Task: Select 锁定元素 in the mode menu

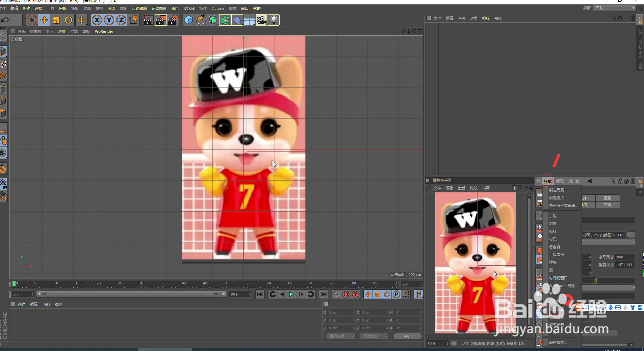Action: [x=557, y=190]
